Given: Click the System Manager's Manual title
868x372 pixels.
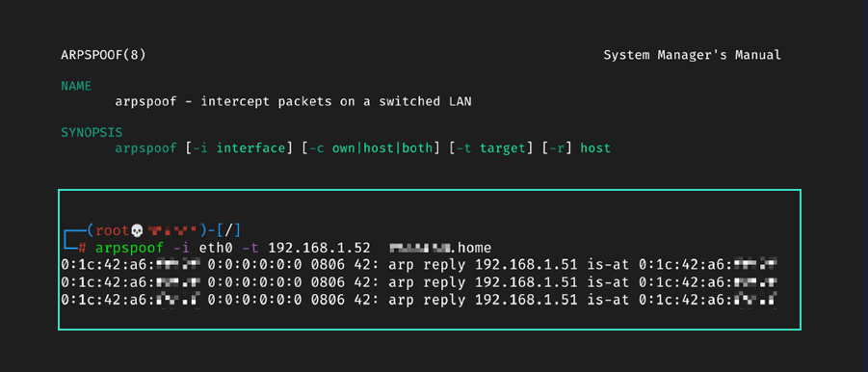Looking at the screenshot, I should coord(692,55).
